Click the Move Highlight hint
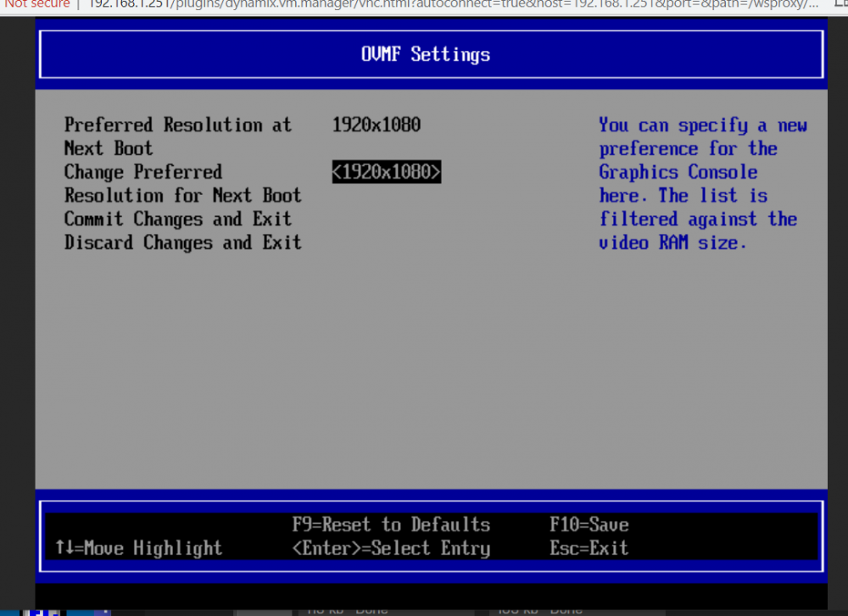The image size is (848, 616). 139,548
